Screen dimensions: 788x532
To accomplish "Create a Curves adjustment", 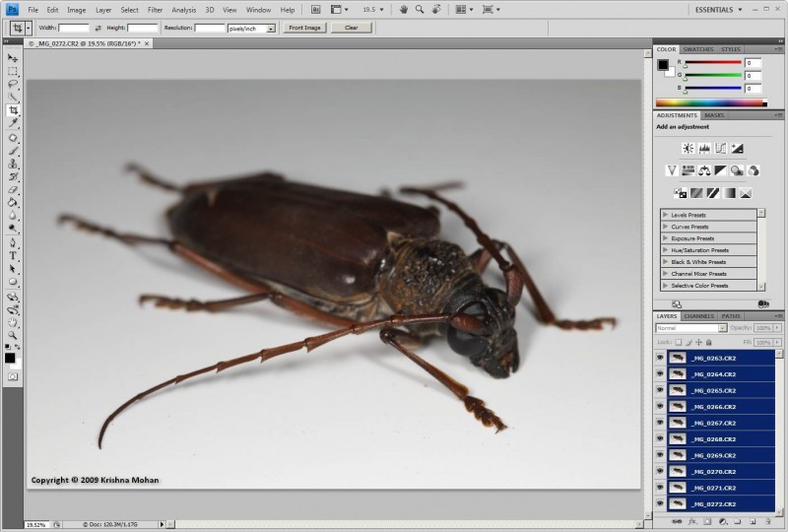I will coord(721,149).
